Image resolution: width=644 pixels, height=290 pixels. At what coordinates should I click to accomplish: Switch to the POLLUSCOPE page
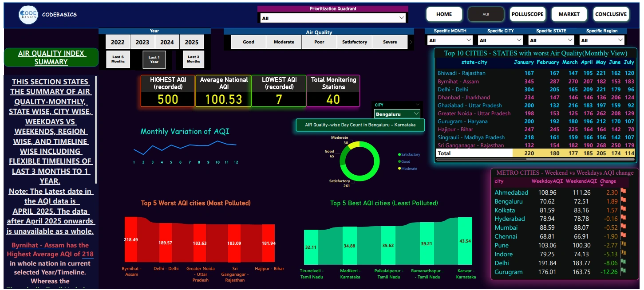coord(527,14)
